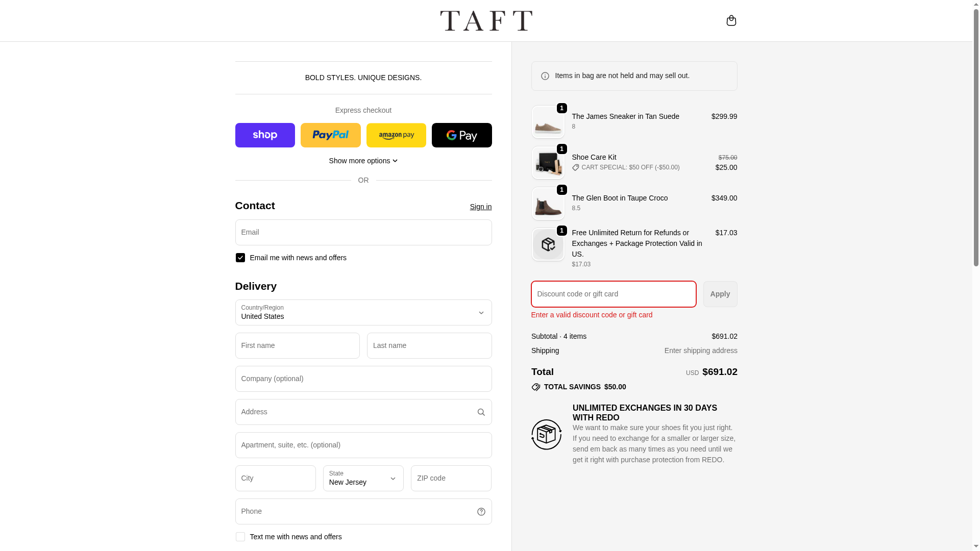Open the shopping bag icon
980x551 pixels.
point(731,20)
